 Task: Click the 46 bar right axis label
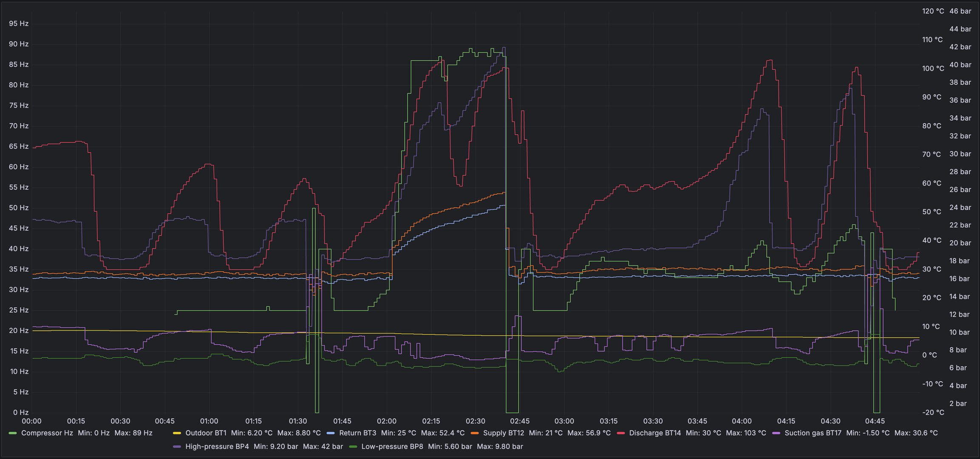(x=960, y=11)
